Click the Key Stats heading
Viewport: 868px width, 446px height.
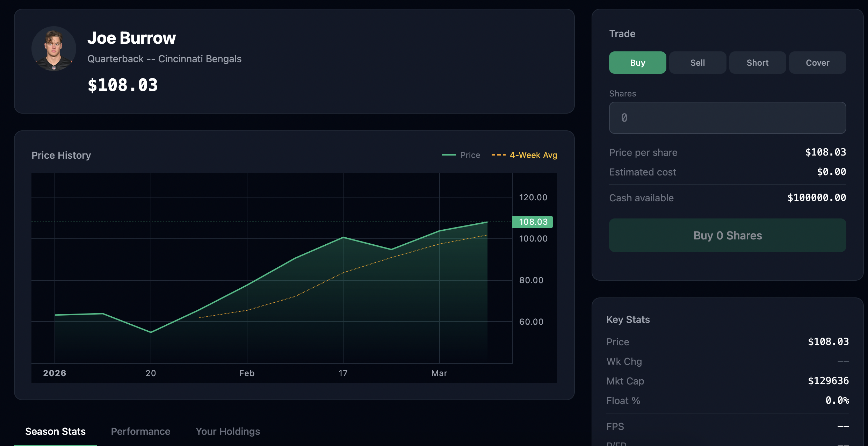[628, 319]
